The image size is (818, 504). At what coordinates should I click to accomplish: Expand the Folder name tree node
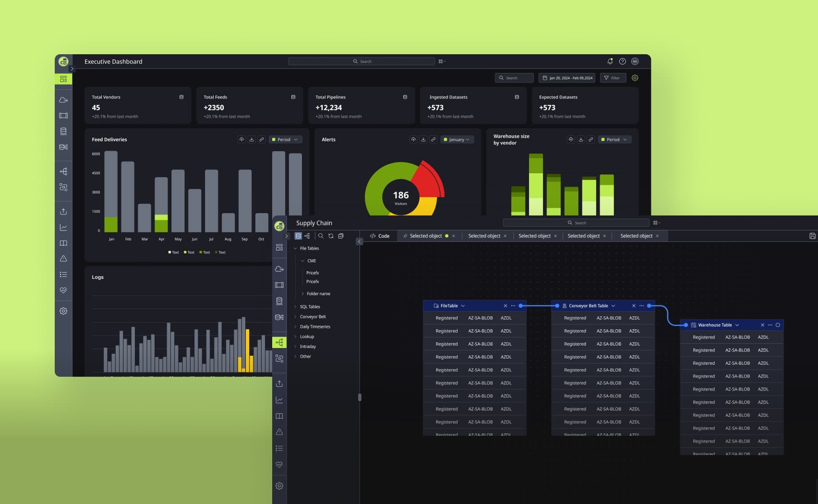(x=302, y=294)
